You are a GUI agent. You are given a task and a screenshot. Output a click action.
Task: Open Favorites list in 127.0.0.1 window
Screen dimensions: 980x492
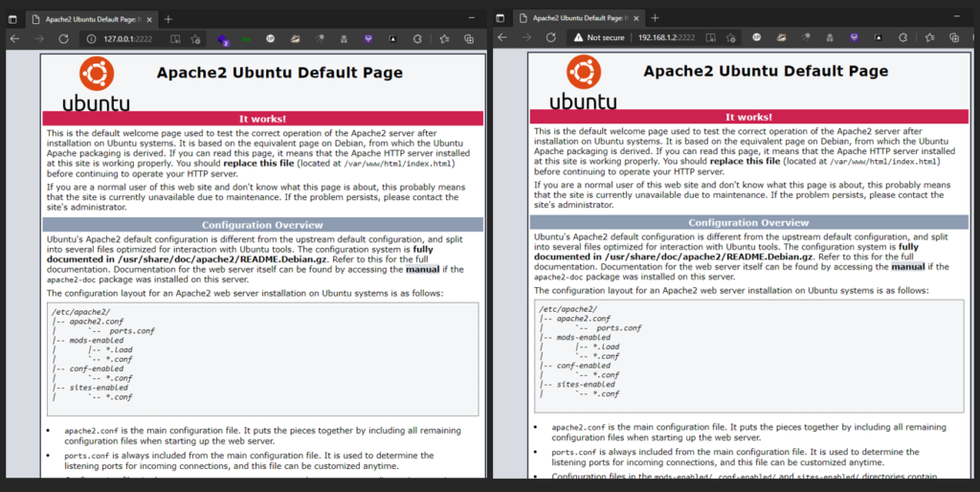click(444, 38)
